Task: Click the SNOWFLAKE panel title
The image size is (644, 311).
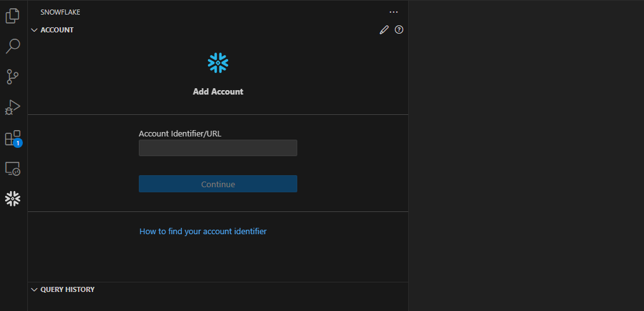Action: click(60, 12)
